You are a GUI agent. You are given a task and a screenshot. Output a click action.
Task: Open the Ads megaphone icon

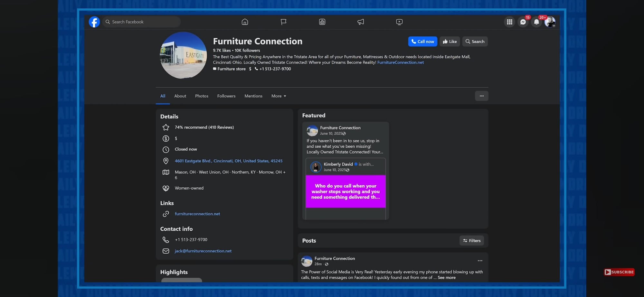click(x=361, y=22)
